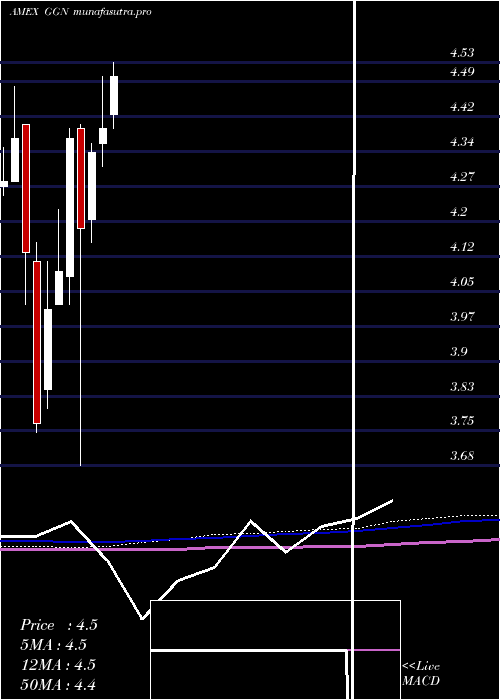This screenshot has width=500, height=700.
Task: Click the 3.75 price axis label
Action: point(462,421)
